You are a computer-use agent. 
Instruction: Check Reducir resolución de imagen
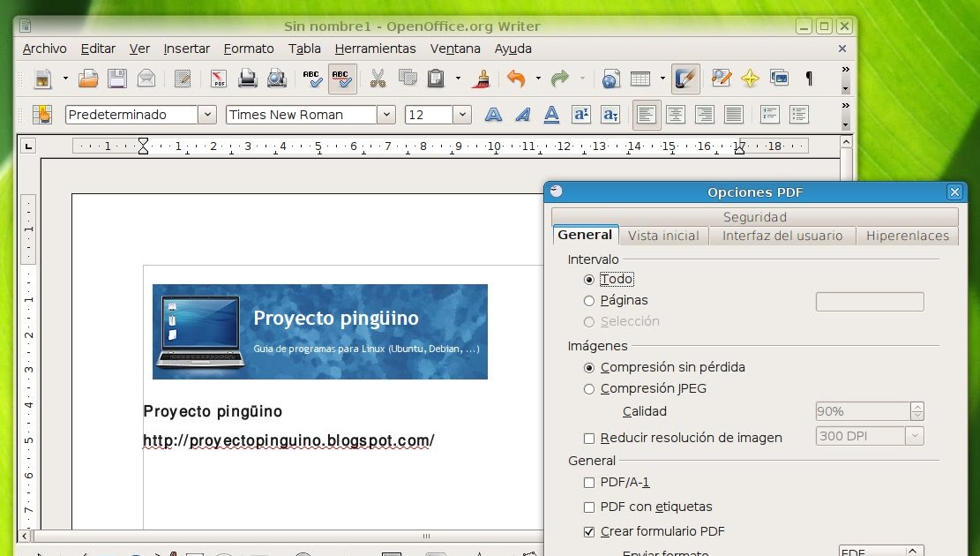(x=589, y=437)
